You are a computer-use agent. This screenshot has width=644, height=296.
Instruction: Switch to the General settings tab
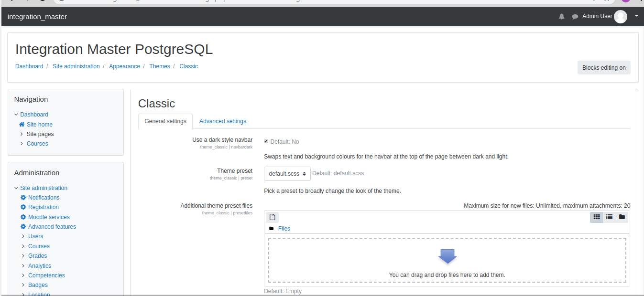pos(165,121)
